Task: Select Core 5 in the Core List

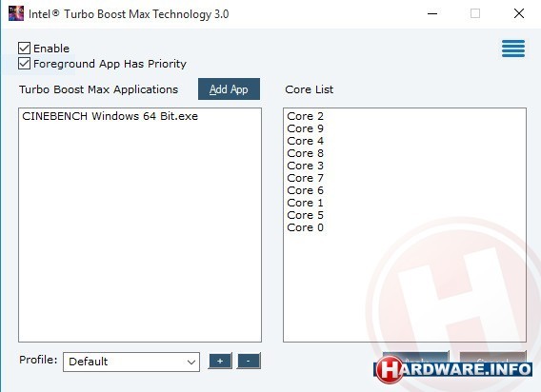Action: (x=306, y=215)
